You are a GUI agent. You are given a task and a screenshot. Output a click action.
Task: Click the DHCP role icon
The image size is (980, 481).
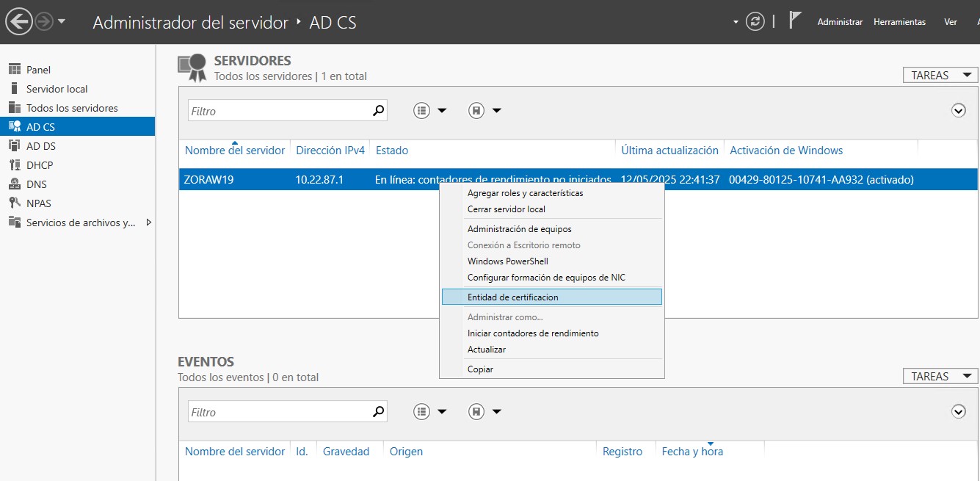tap(14, 165)
